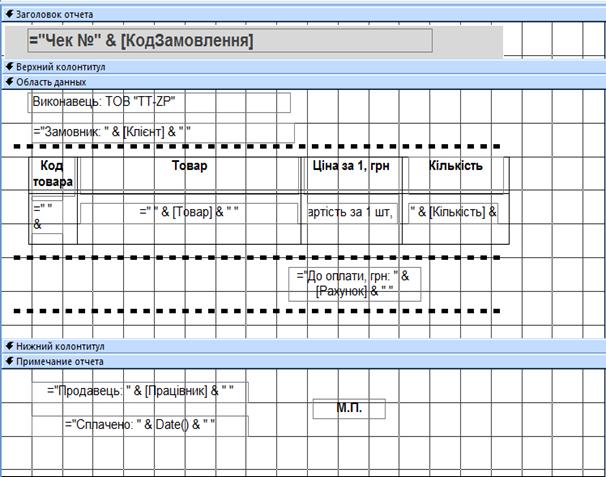The image size is (606, 477).
Task: Select the "До оплати, грн:" & [Рахунок] field
Action: pos(354,284)
